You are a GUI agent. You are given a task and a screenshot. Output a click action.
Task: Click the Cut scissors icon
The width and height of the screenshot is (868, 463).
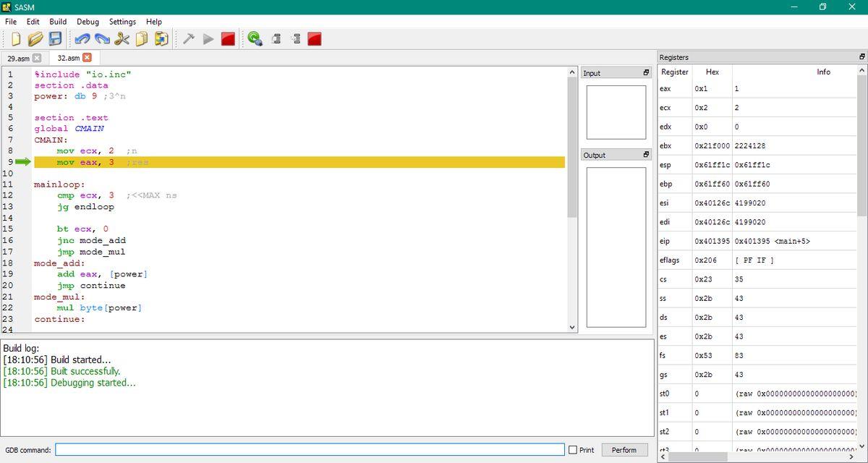(122, 39)
